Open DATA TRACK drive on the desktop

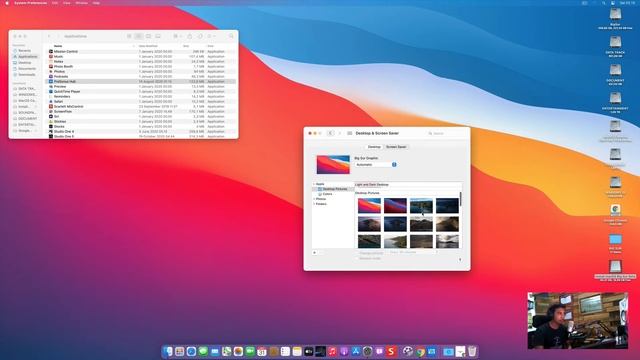click(x=615, y=46)
